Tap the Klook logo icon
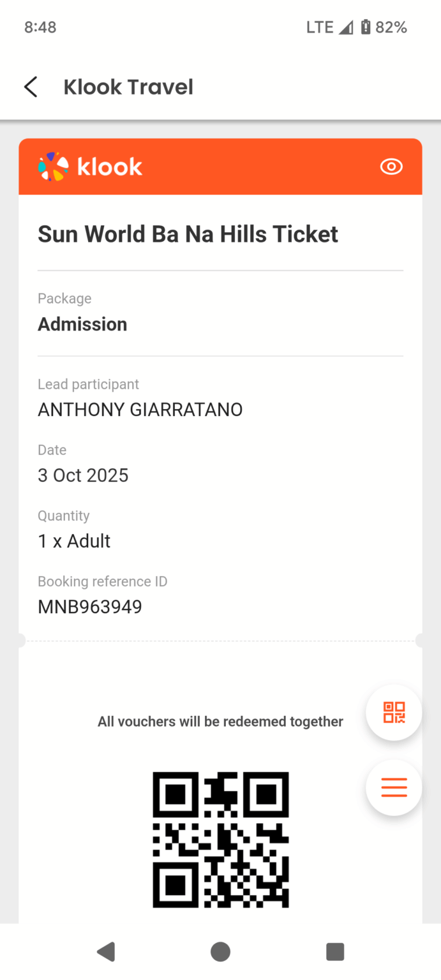 pos(53,167)
